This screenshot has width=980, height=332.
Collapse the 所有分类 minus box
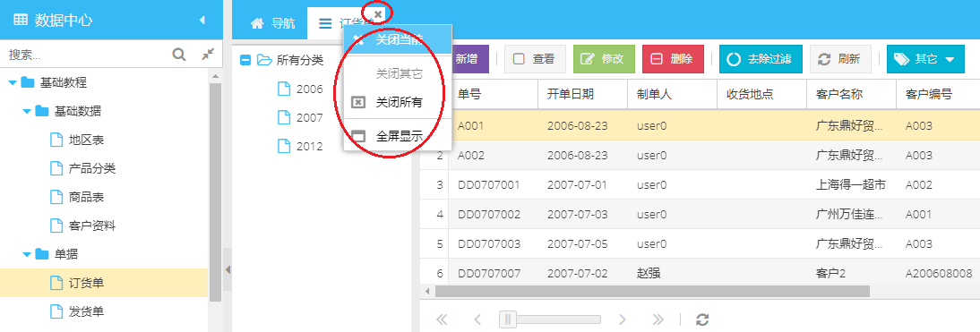(x=245, y=60)
